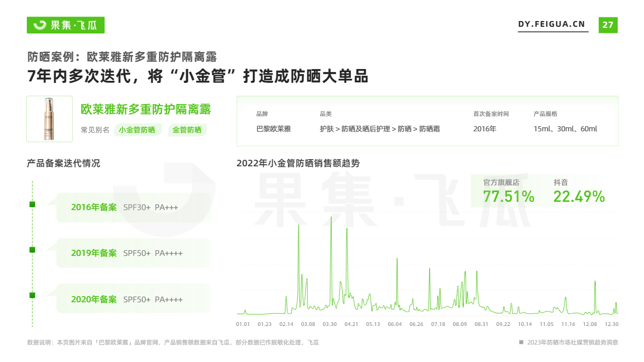Click the 01.01 date label on axis
Screen dimensions: 644x362
click(x=243, y=324)
